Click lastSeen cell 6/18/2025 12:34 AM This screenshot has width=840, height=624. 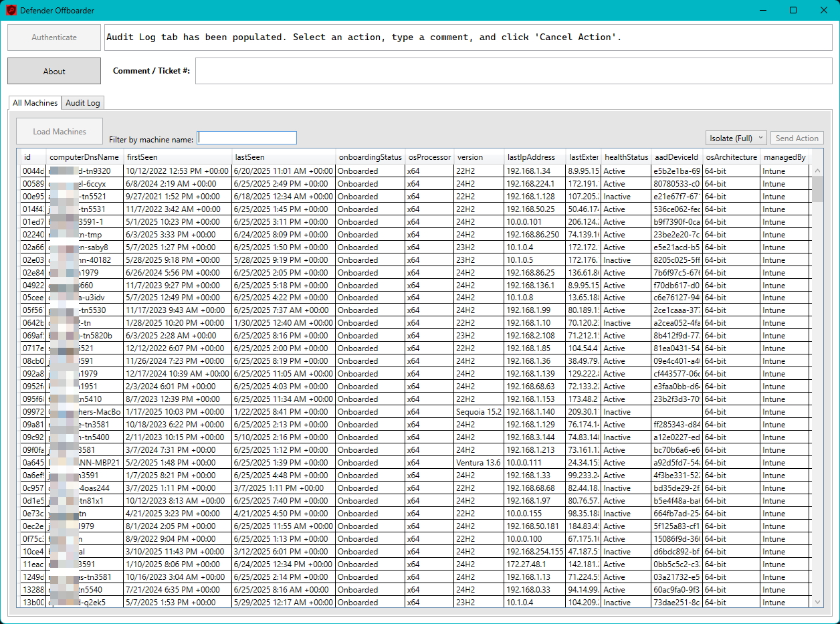pyautogui.click(x=284, y=197)
